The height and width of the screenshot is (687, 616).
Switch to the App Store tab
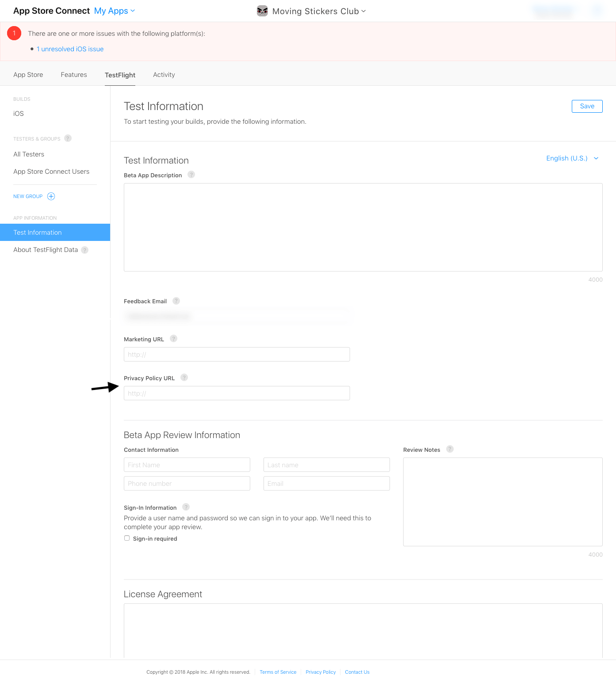click(x=28, y=75)
